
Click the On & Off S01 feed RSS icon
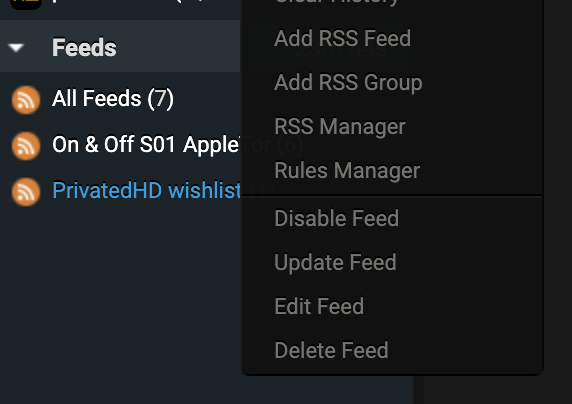click(26, 146)
